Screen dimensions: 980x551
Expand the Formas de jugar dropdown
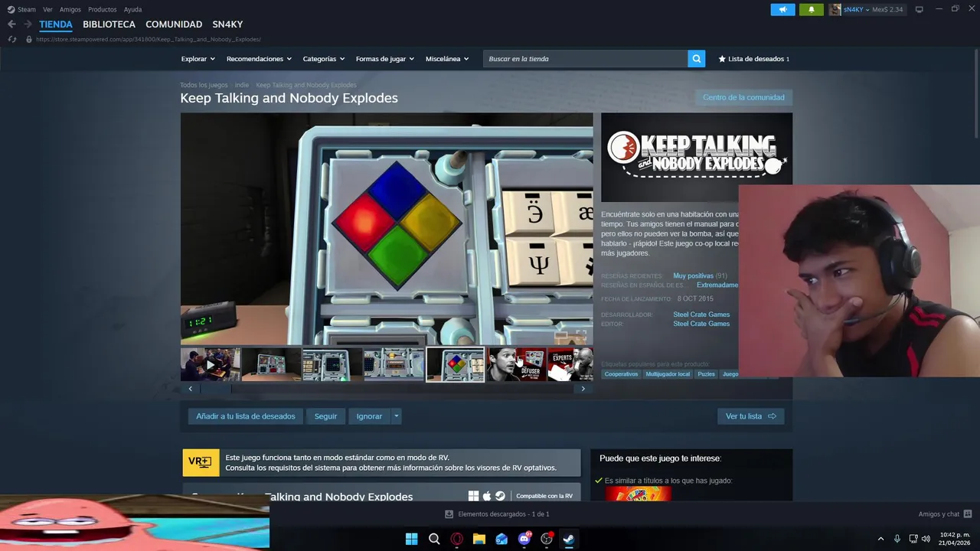[384, 59]
